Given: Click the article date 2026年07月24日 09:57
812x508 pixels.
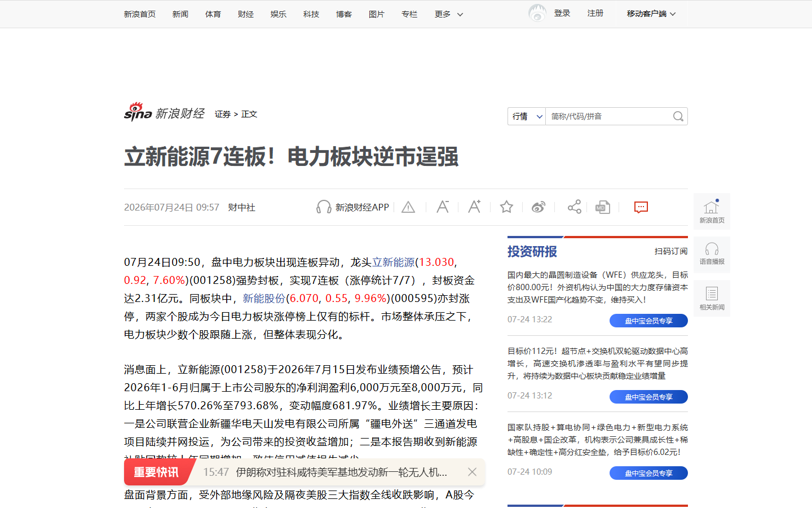Looking at the screenshot, I should tap(171, 208).
